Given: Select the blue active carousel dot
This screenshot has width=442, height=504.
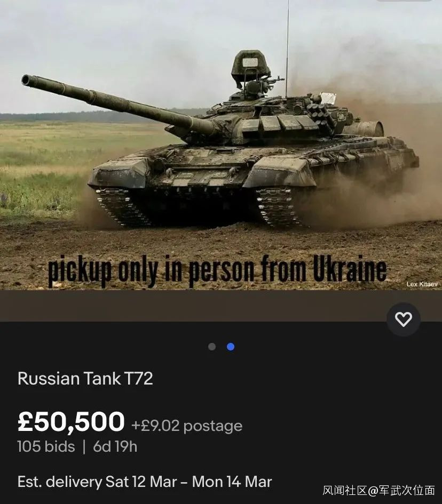Looking at the screenshot, I should tap(231, 347).
